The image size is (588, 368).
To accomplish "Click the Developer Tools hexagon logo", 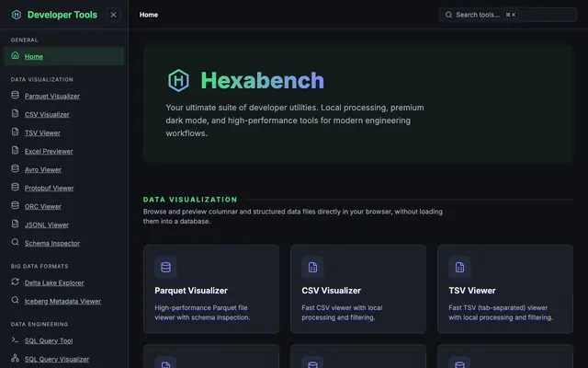I will pos(17,15).
